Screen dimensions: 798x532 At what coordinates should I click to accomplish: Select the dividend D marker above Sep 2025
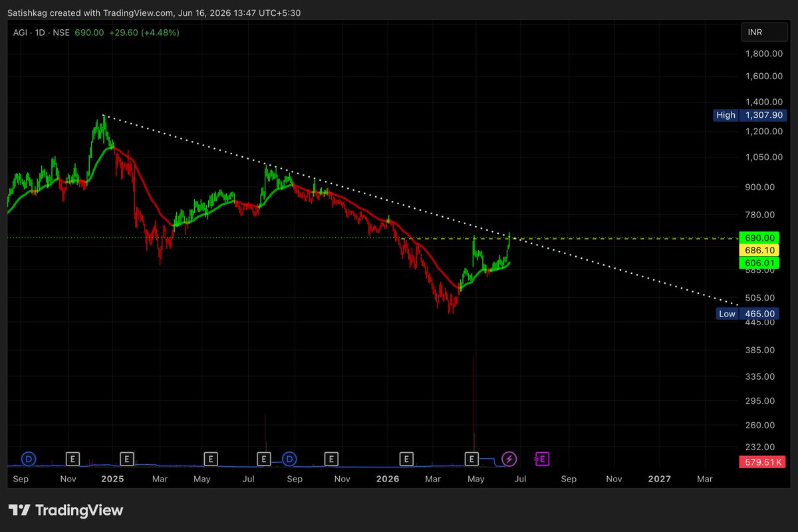pos(289,458)
